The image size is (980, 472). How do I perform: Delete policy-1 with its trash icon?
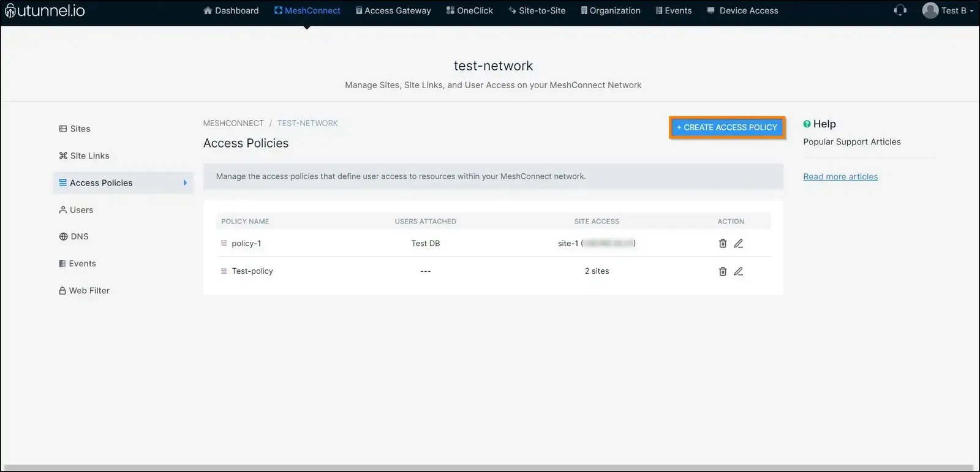pos(723,244)
